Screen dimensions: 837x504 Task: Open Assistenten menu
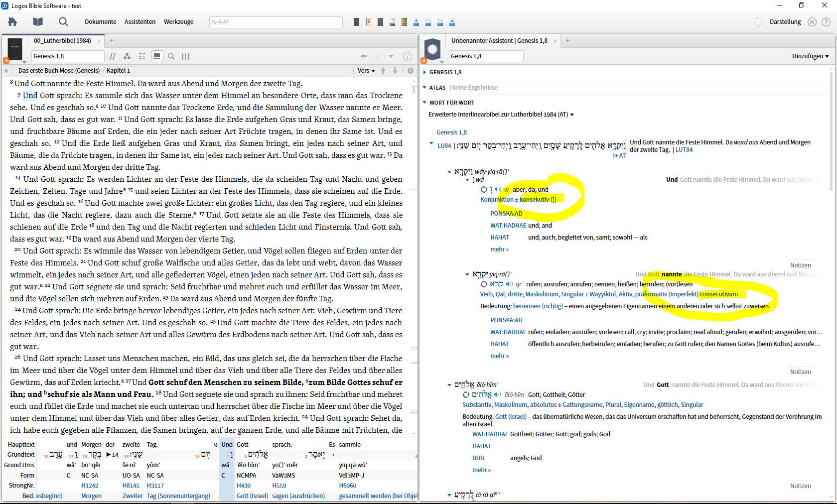coord(140,22)
